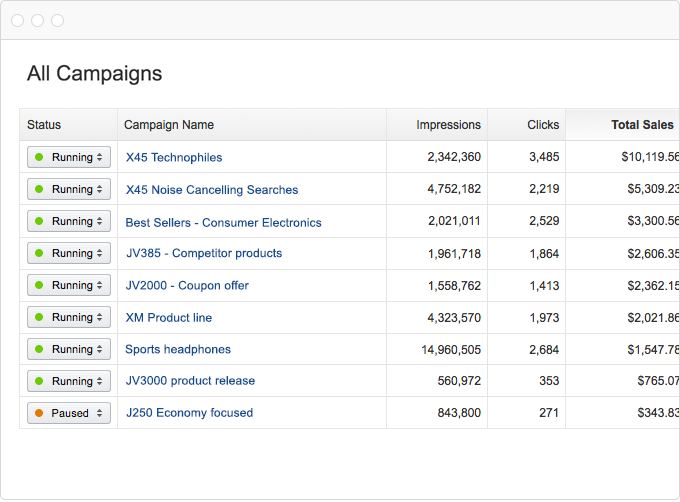This screenshot has height=502, width=680.
Task: Open the XM Product line campaign
Action: [169, 317]
